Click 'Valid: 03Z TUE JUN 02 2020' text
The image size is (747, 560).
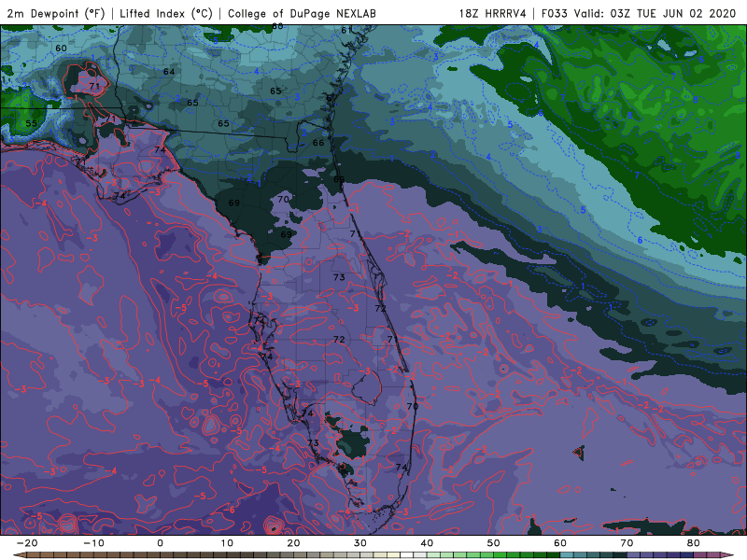pos(655,13)
